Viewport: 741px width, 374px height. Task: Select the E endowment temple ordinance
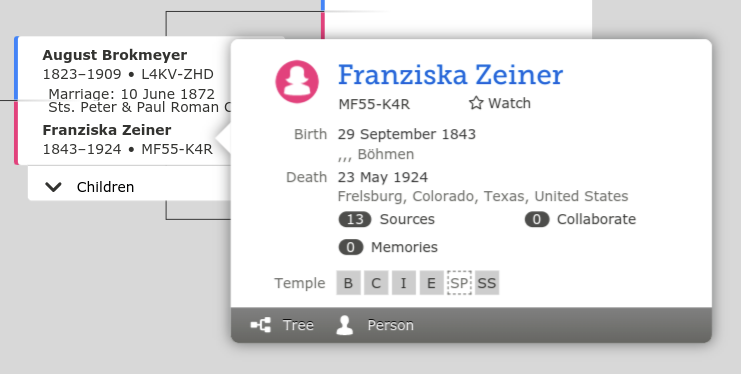point(431,283)
